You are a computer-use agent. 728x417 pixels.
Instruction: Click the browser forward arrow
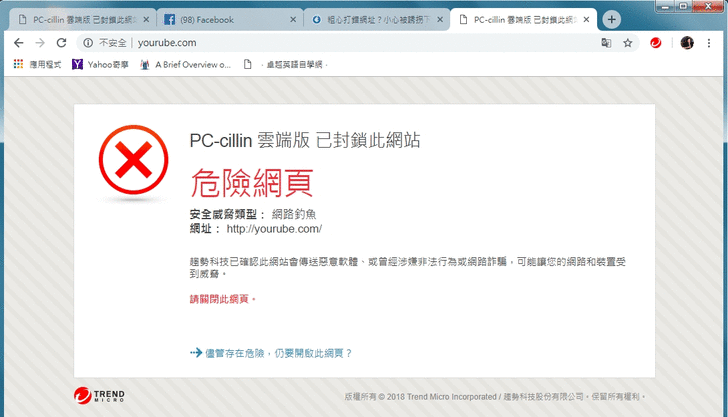click(x=40, y=43)
